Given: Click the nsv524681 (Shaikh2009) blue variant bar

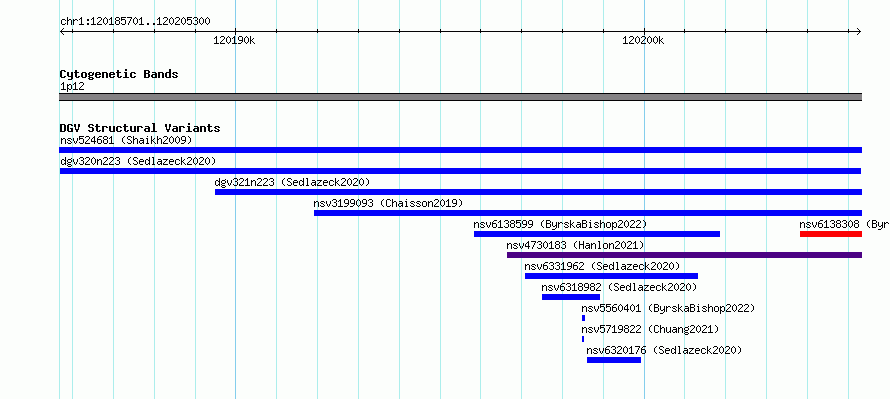Looking at the screenshot, I should pos(460,150).
